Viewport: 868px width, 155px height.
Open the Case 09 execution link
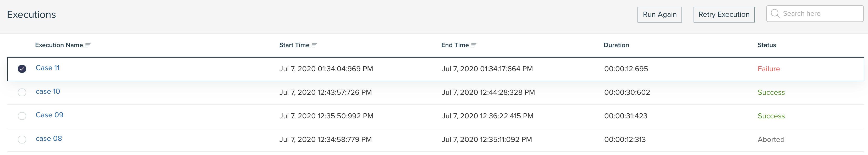pos(50,115)
